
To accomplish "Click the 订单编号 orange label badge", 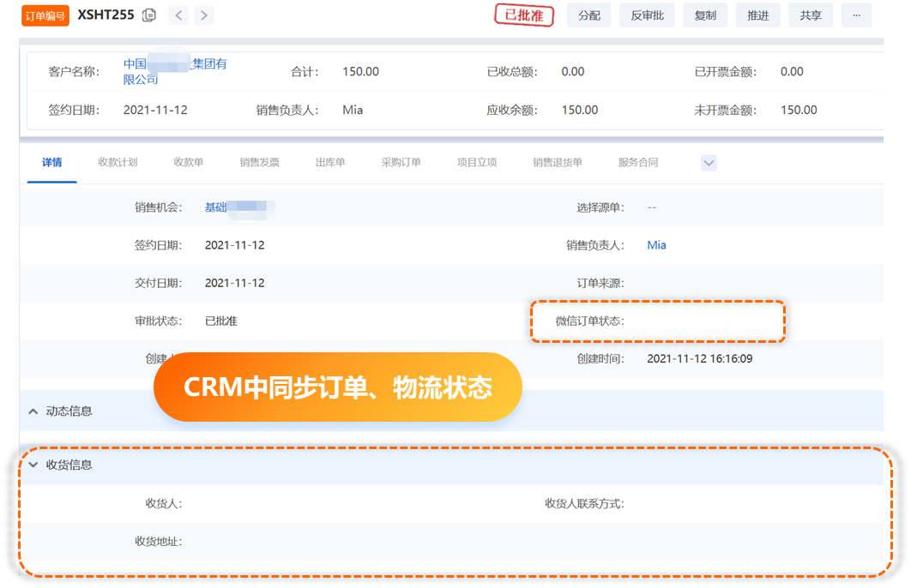I will tap(45, 16).
